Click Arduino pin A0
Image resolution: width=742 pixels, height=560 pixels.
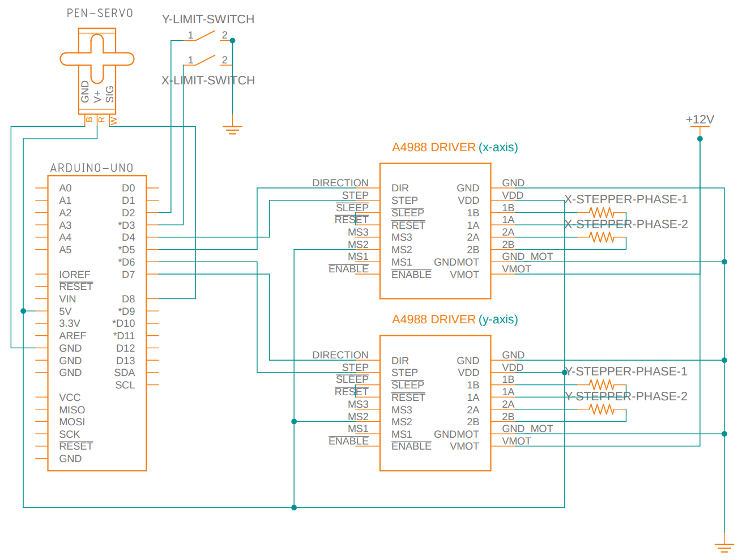click(65, 188)
